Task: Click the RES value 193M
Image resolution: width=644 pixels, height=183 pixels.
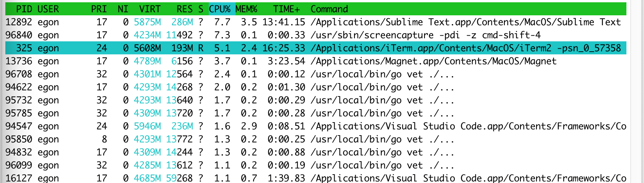Action: (182, 48)
